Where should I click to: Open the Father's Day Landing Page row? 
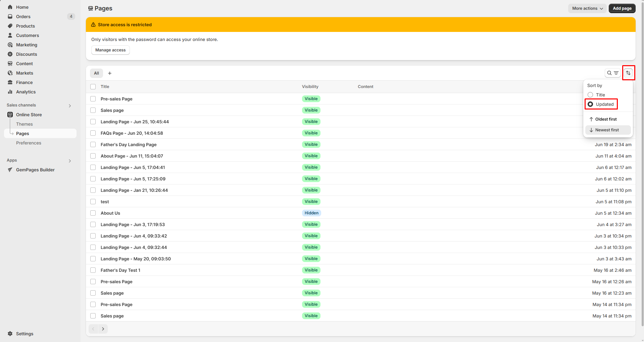129,144
